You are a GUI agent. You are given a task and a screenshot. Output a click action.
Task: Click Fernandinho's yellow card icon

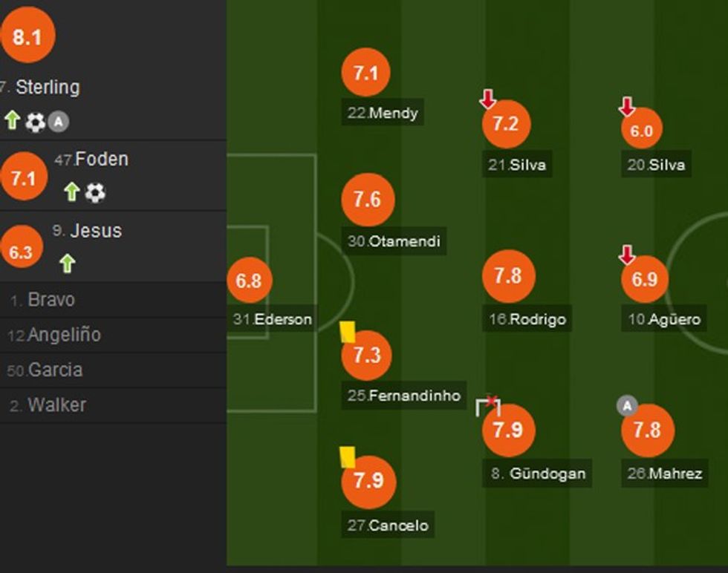coord(347,331)
